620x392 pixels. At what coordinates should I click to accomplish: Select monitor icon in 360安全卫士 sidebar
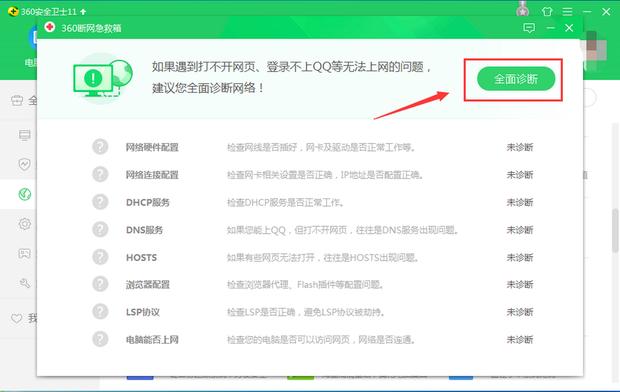point(25,135)
